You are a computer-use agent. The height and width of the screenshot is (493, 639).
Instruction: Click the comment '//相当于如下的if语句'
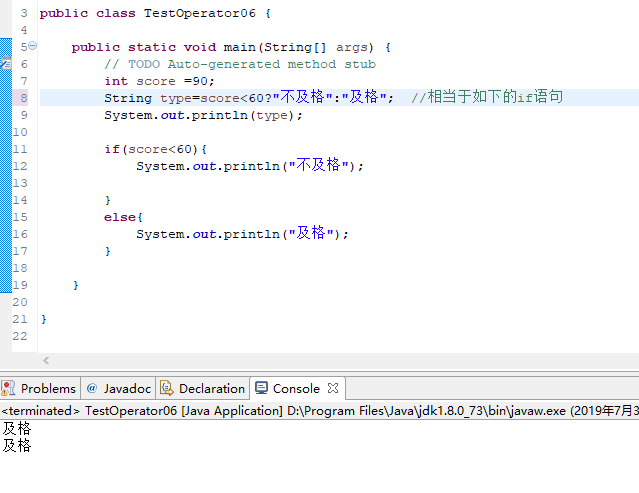487,97
